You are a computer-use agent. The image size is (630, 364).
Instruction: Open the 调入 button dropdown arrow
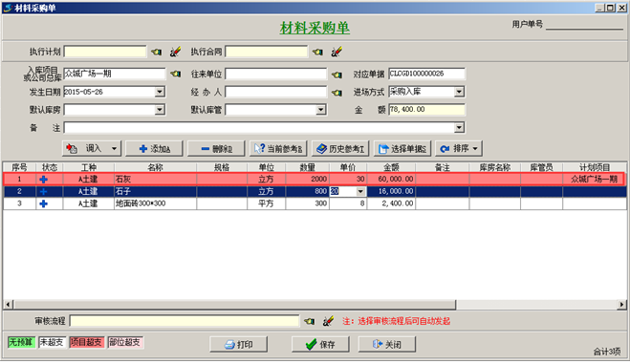click(114, 149)
